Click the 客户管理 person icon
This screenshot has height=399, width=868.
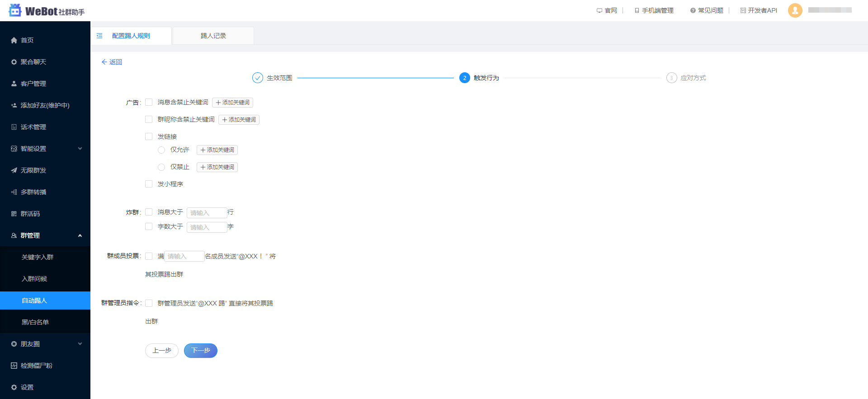click(x=14, y=84)
